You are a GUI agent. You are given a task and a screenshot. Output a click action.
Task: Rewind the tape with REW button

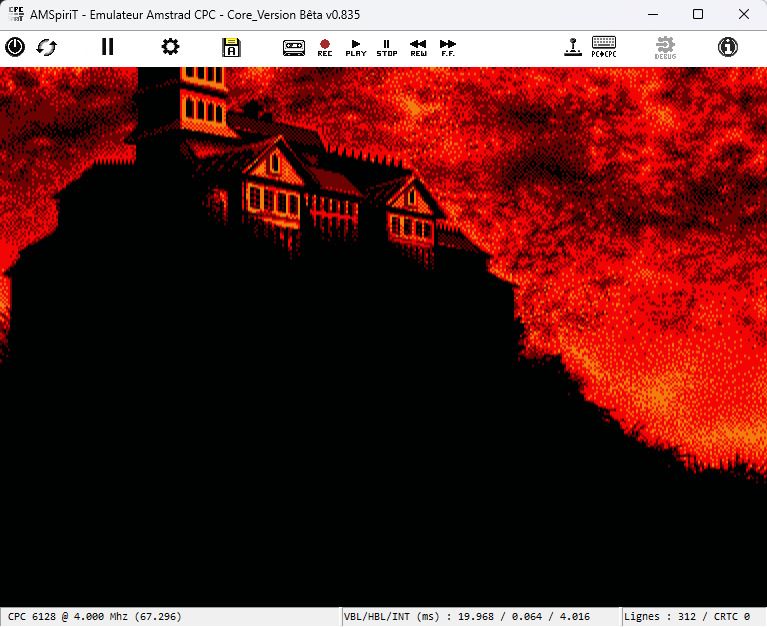click(418, 48)
